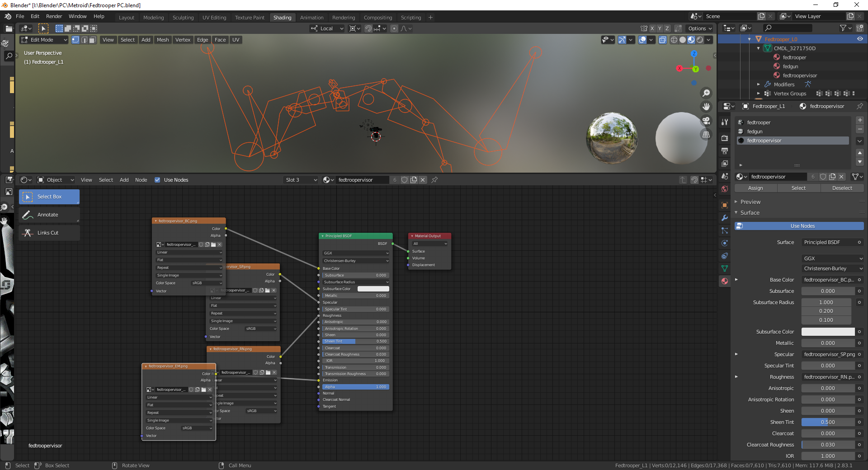Switch to the UV Editing workspace tab
The height and width of the screenshot is (470, 868).
point(214,18)
